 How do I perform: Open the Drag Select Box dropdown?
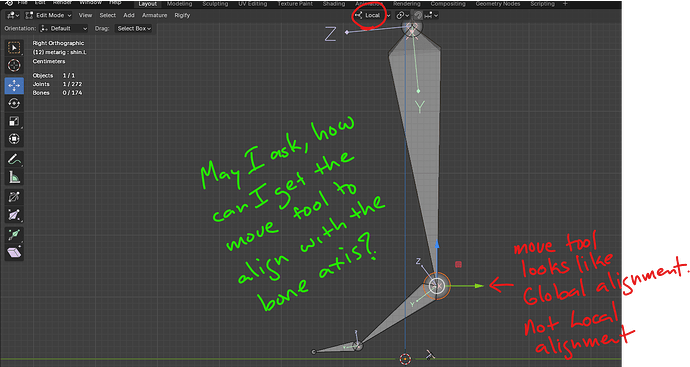134,29
